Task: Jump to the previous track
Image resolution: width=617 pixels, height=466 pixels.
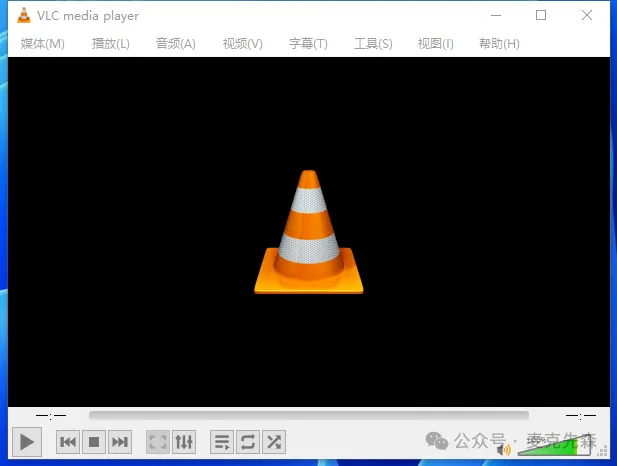Action: pyautogui.click(x=68, y=442)
